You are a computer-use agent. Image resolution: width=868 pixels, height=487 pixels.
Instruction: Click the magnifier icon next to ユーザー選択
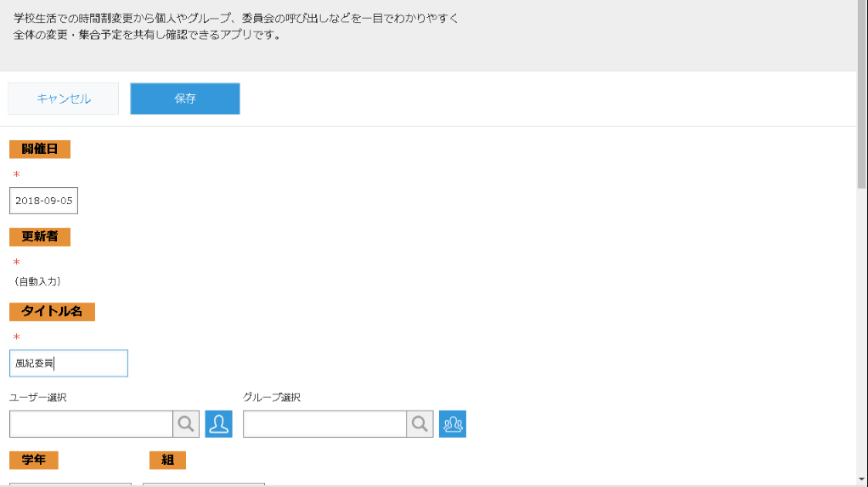click(x=186, y=424)
